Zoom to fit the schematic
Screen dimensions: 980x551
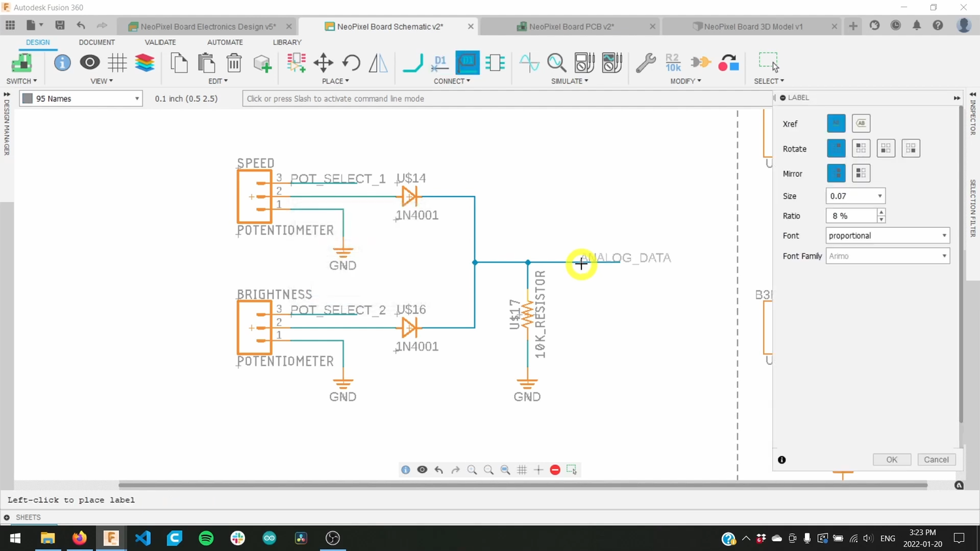pyautogui.click(x=505, y=469)
